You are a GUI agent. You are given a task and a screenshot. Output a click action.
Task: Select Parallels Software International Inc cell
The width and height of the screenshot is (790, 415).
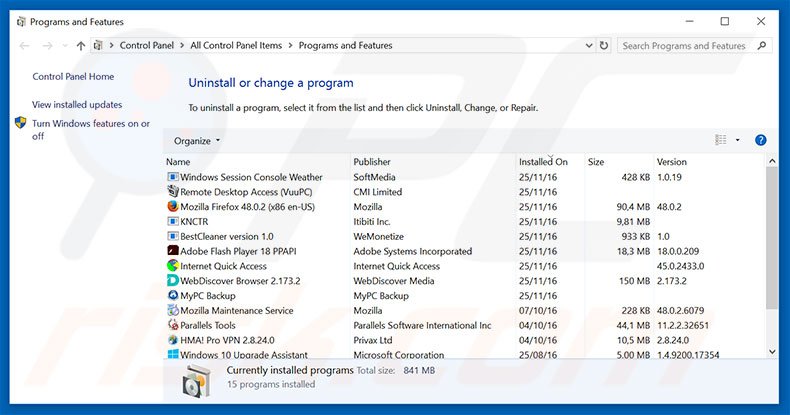[x=422, y=325]
